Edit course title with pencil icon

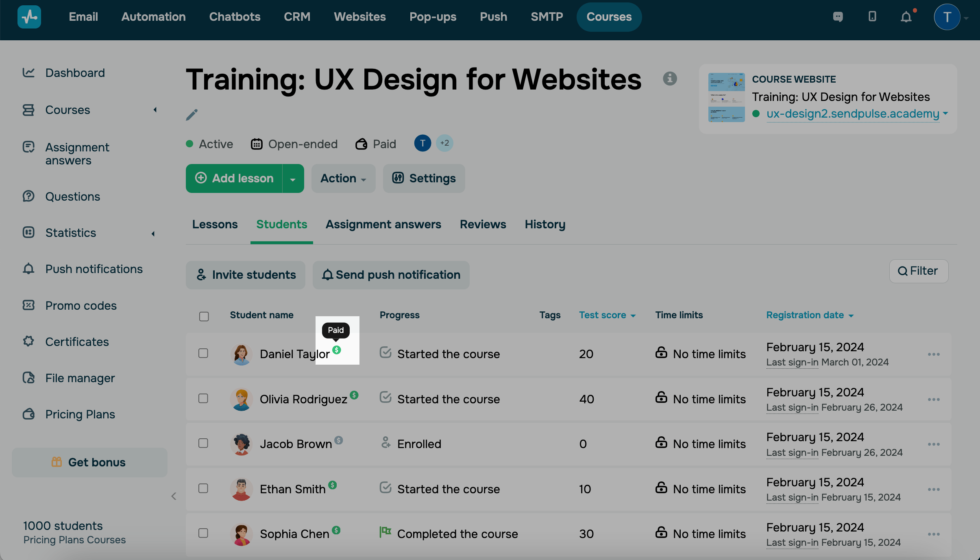point(192,115)
